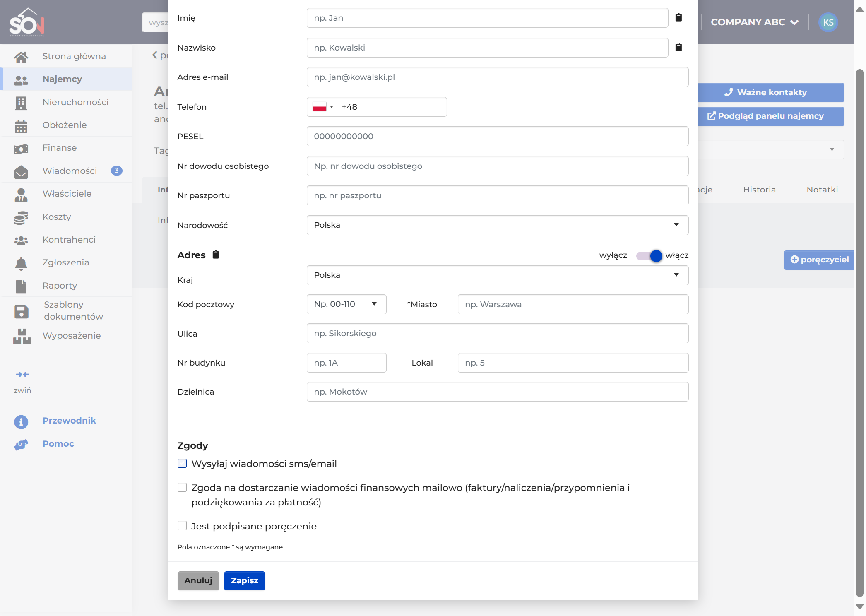866x616 pixels.
Task: Click the Ważne kontakty button
Action: coord(771,92)
